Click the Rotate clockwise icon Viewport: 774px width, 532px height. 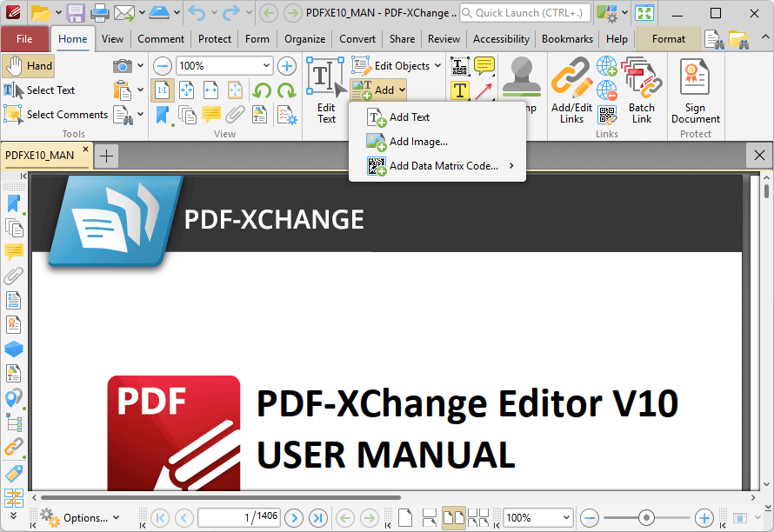coord(286,90)
